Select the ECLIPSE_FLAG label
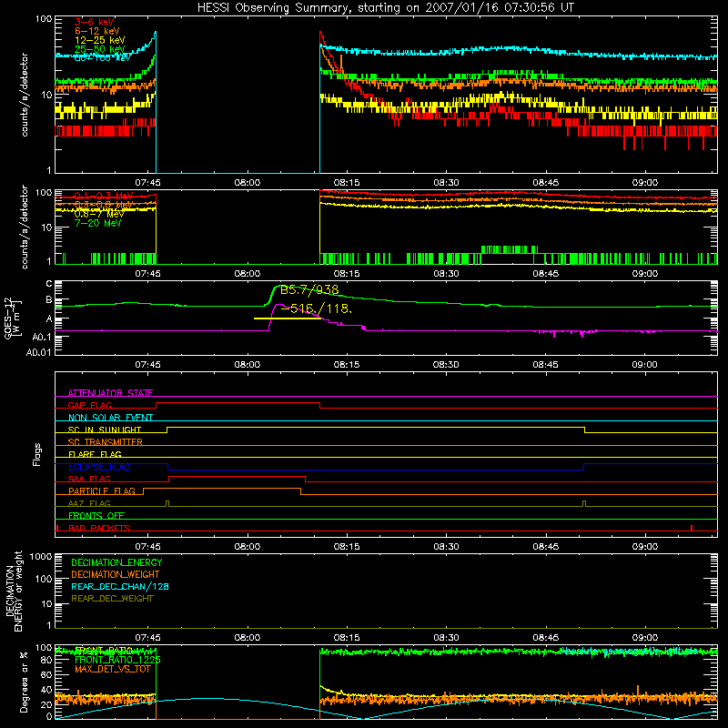 tap(99, 467)
